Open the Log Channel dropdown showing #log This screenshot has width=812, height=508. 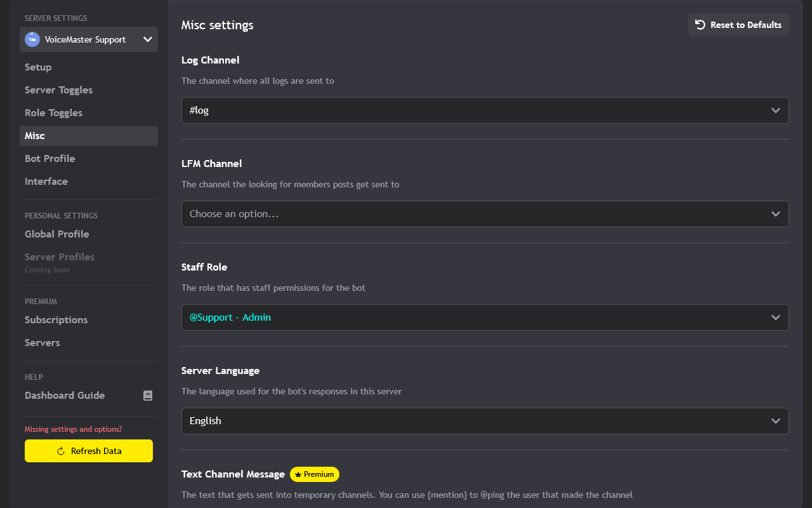pos(485,110)
